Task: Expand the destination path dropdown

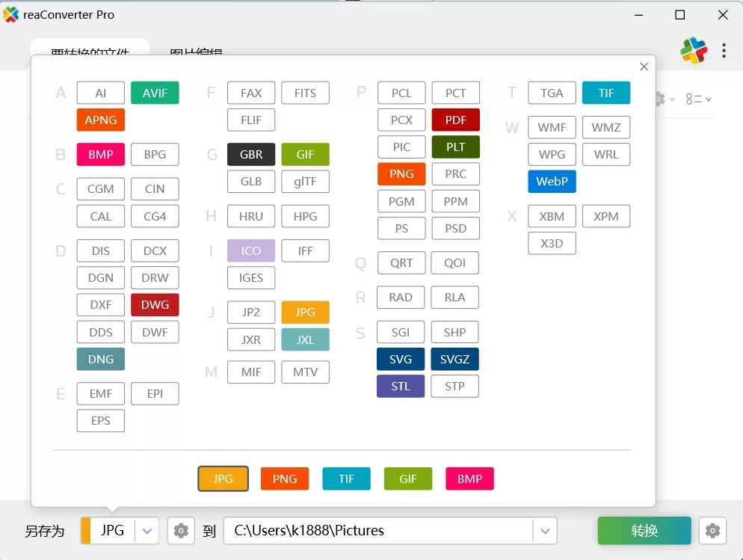Action: pyautogui.click(x=545, y=530)
